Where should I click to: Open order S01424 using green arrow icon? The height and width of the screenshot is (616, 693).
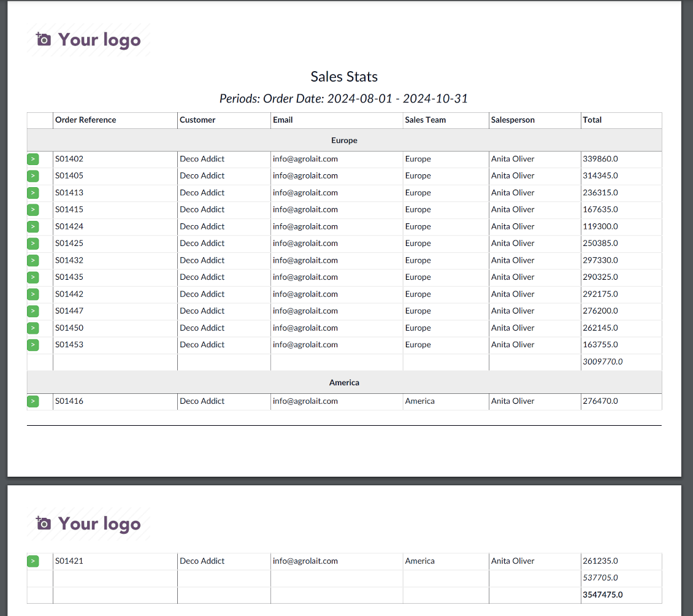[x=33, y=226]
